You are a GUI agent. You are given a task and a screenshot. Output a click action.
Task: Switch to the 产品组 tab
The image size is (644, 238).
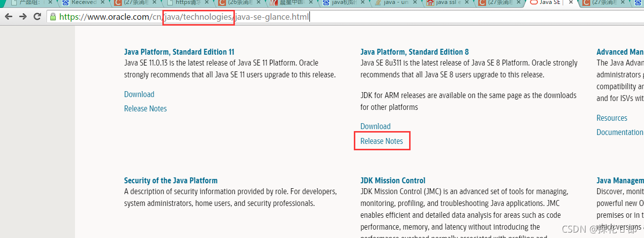32,2
